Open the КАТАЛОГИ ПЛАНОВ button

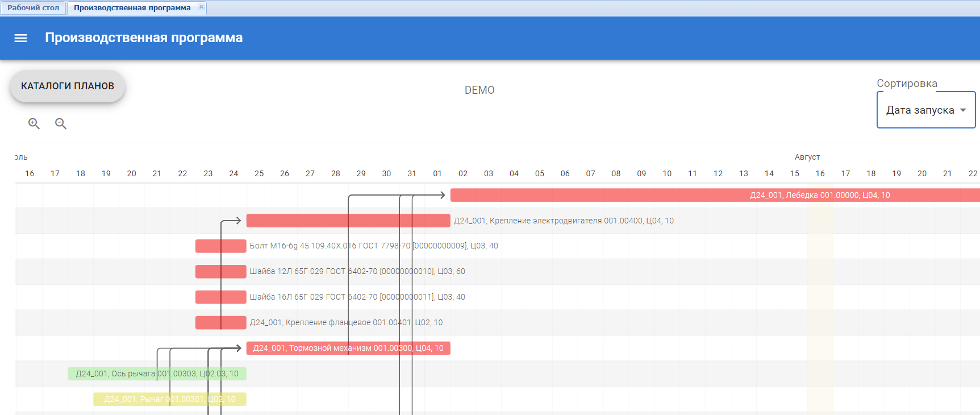68,86
